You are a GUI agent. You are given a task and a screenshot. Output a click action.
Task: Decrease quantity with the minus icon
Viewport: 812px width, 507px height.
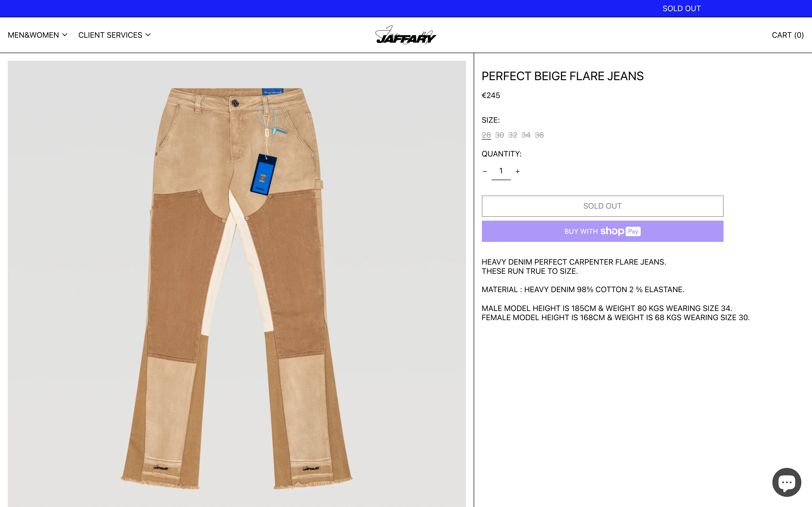(x=485, y=171)
